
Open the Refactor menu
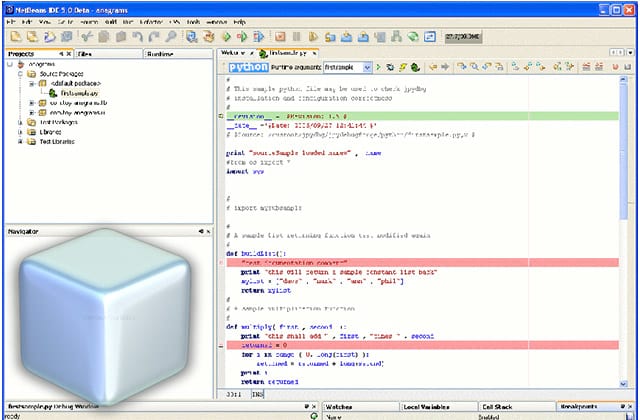coord(151,22)
